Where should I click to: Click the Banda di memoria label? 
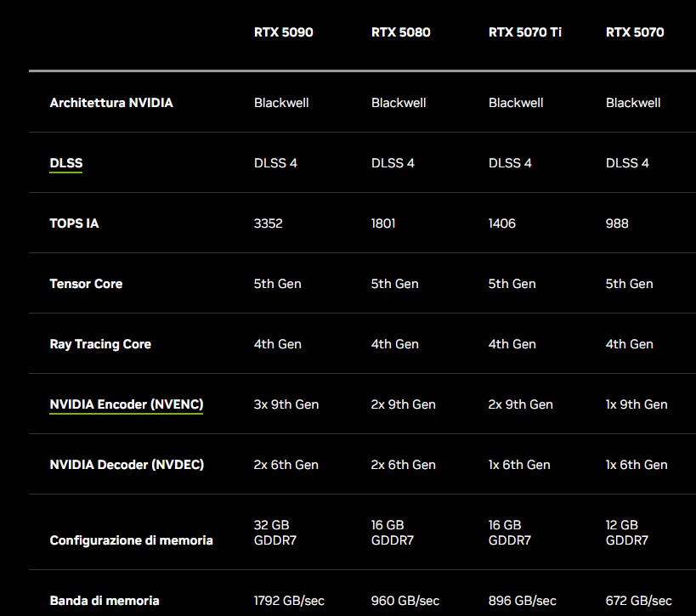(105, 601)
